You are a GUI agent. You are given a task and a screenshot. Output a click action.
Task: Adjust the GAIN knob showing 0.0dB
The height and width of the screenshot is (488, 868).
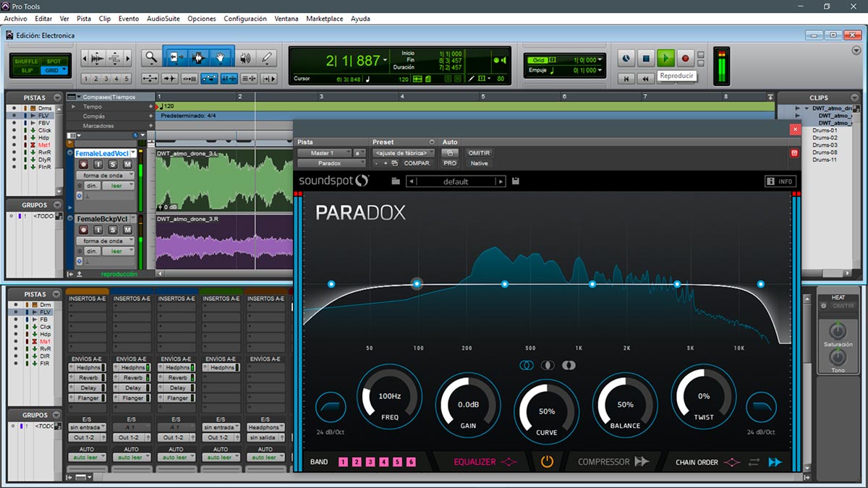tap(468, 405)
